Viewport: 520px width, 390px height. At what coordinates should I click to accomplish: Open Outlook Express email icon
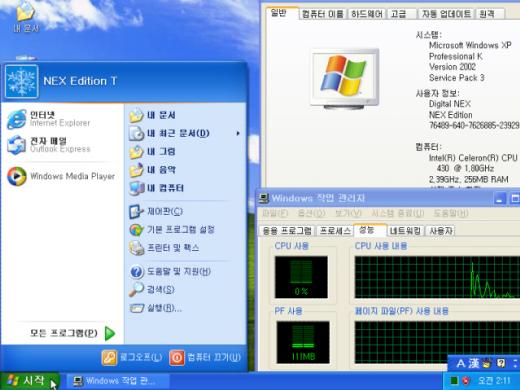click(x=17, y=145)
